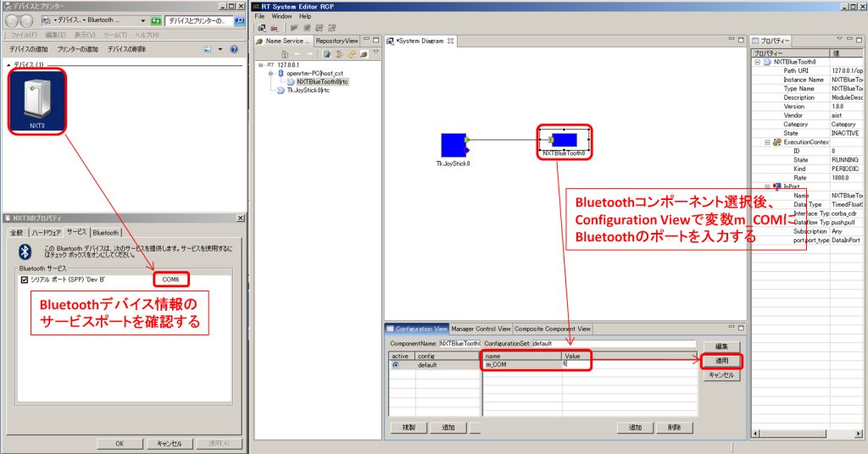Switch to Manager Control View tab
Screen dimensions: 868x454
481,329
